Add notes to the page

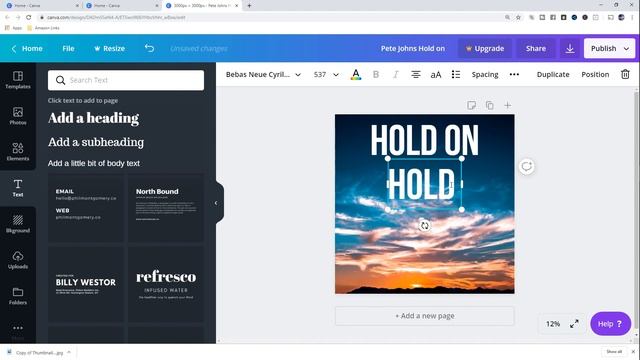[x=471, y=105]
